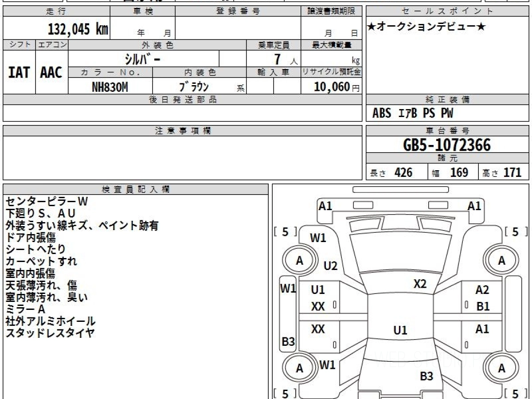Select the height value 171
This screenshot has width=532, height=399.
(512, 172)
